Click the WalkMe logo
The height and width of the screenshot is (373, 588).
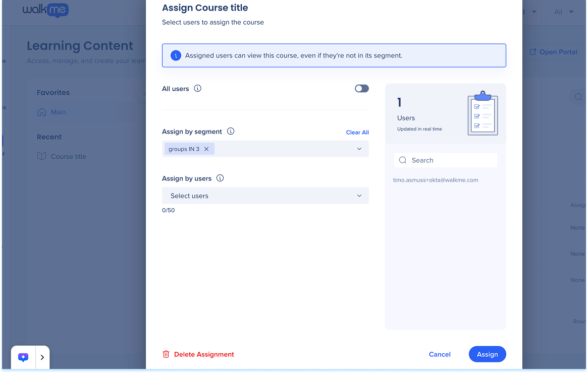pos(45,10)
